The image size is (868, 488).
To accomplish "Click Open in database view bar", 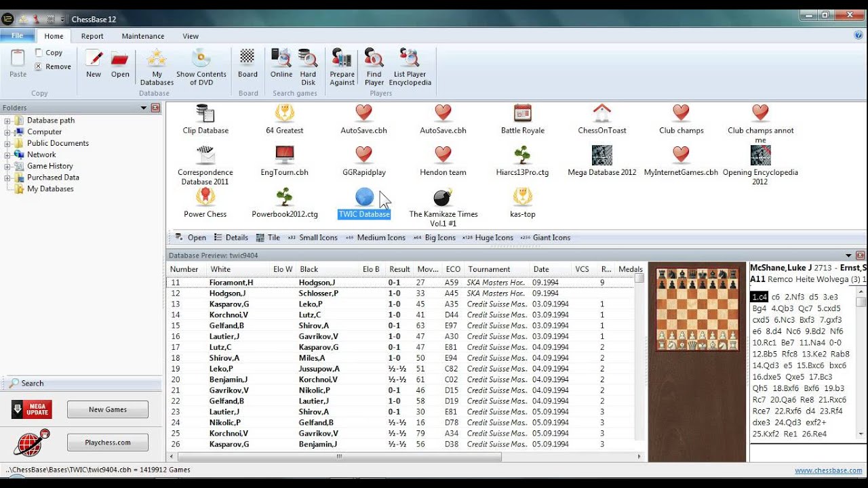I will 191,238.
